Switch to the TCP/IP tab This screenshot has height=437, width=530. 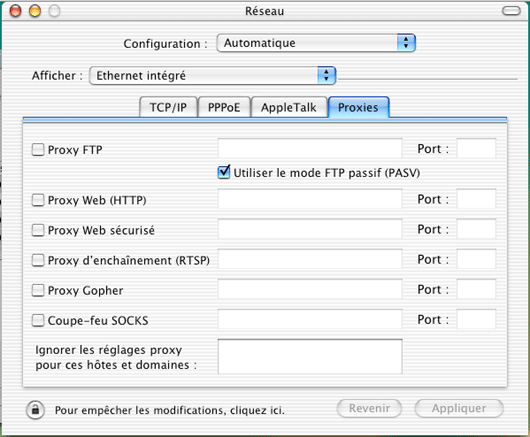point(168,107)
